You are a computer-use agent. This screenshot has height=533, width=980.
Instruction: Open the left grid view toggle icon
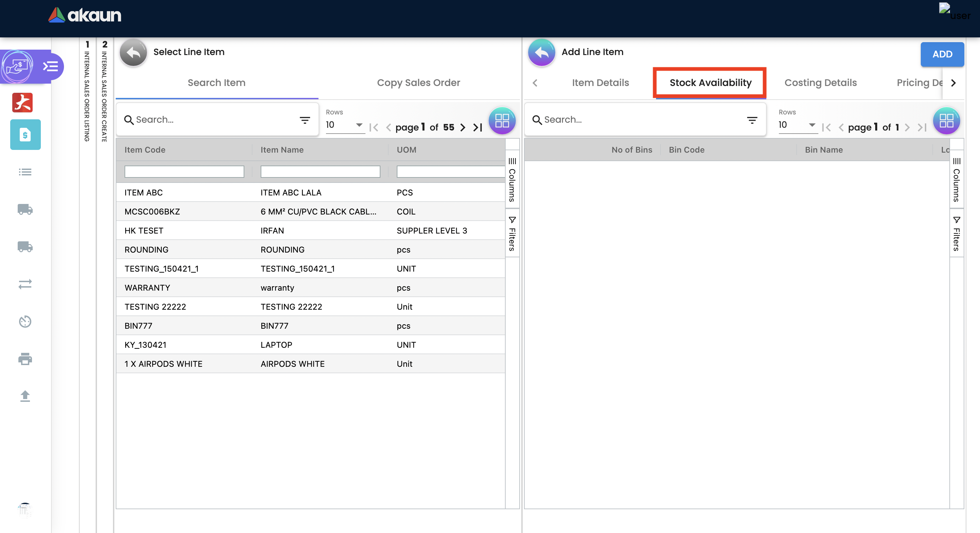pos(502,121)
